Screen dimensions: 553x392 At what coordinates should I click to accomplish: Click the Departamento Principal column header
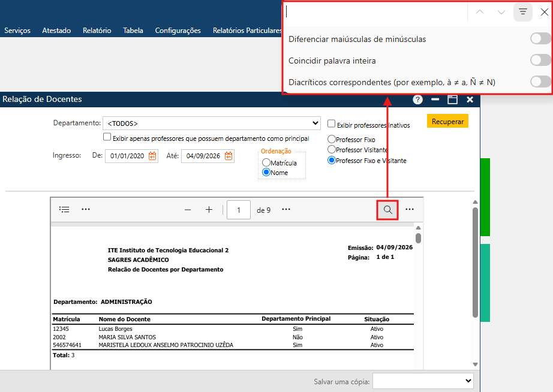[x=296, y=319]
